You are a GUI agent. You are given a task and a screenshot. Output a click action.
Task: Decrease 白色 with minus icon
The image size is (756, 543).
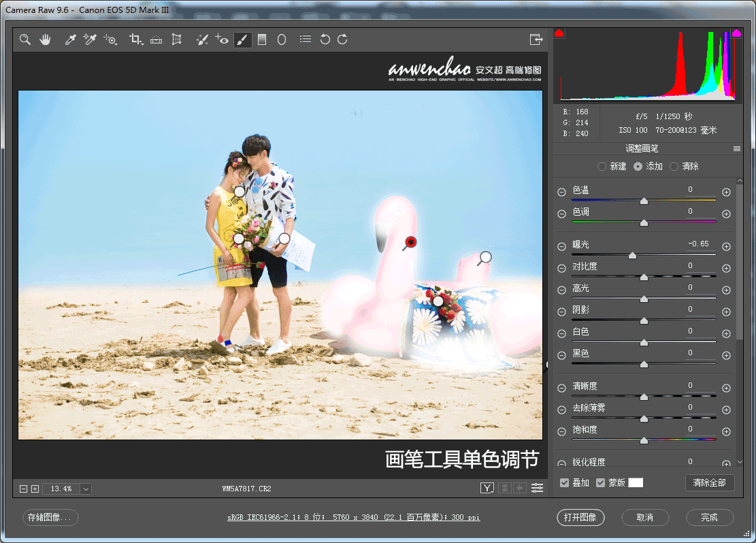pos(561,333)
